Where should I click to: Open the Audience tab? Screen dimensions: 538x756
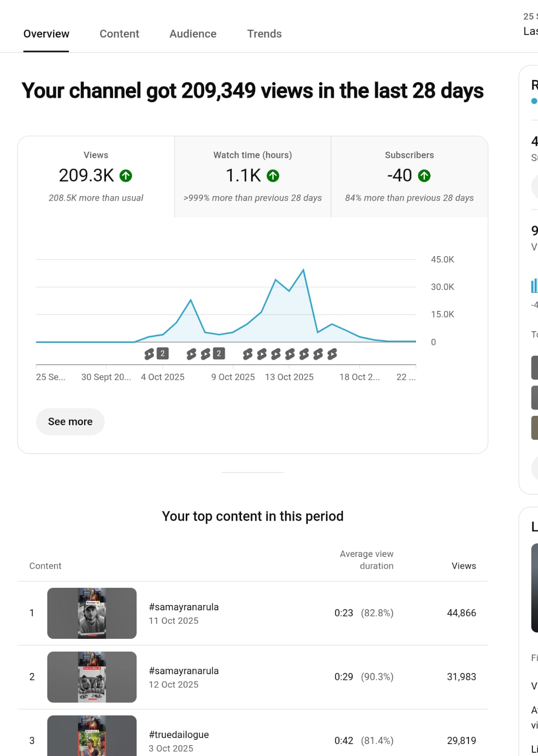(193, 34)
